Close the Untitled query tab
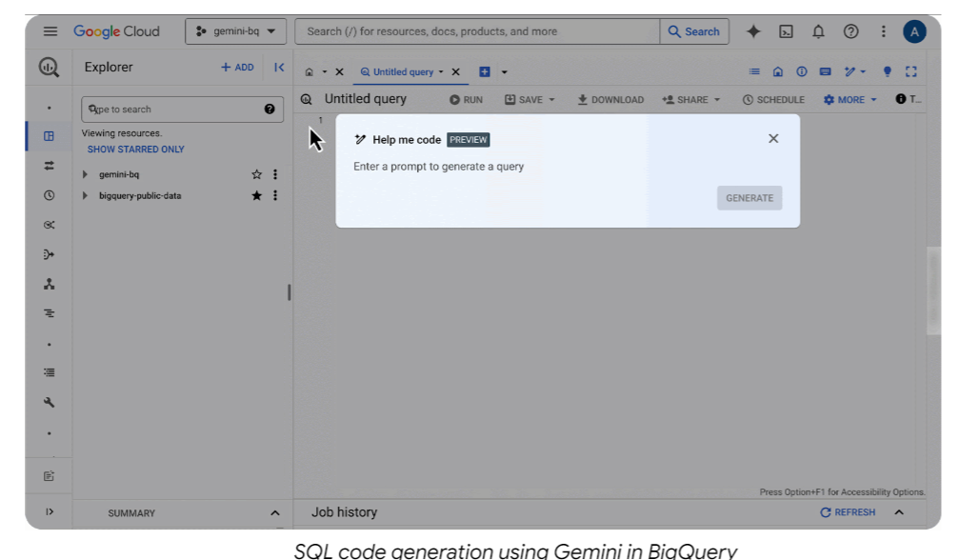Screen dimensions: 979x560 click(x=456, y=71)
